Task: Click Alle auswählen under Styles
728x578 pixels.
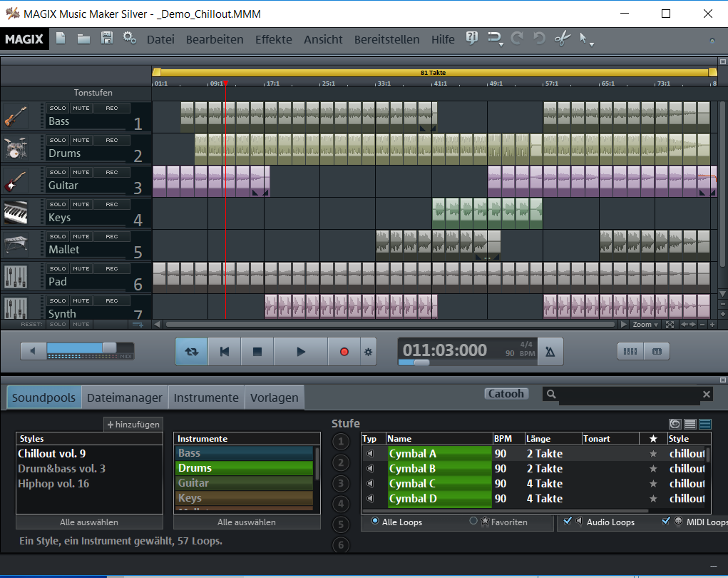Action: coord(89,522)
